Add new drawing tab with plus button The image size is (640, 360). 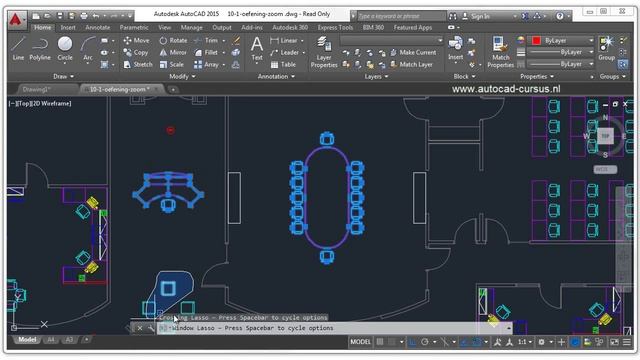click(x=173, y=89)
